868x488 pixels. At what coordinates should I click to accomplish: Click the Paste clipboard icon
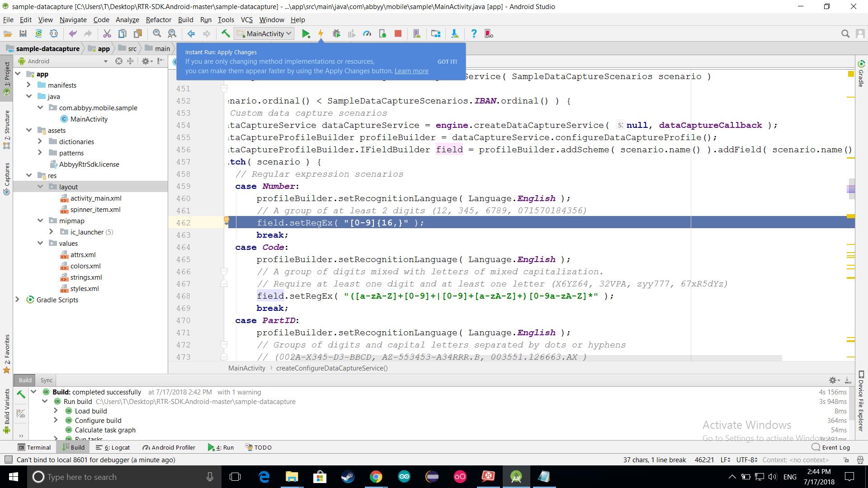click(138, 34)
